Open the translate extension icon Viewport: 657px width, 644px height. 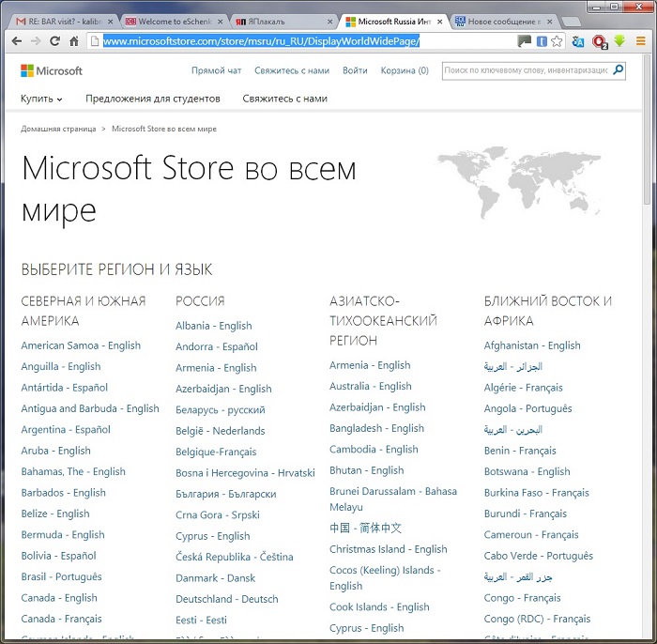(578, 40)
